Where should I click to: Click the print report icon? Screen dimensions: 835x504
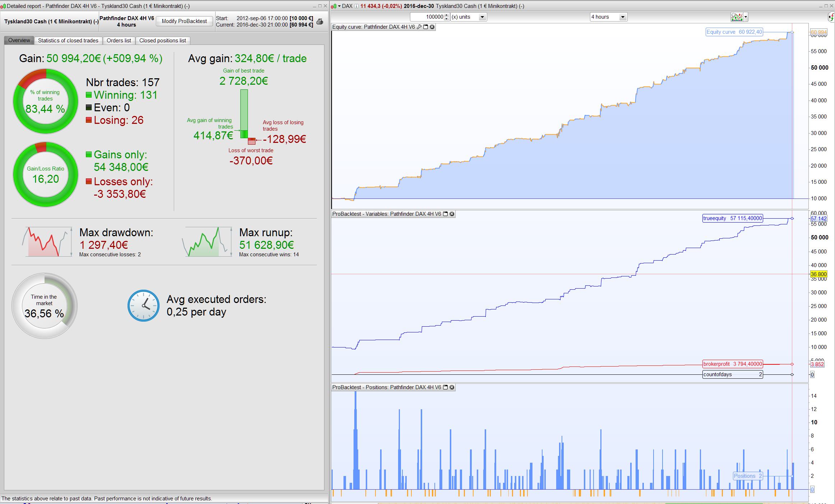tap(319, 22)
